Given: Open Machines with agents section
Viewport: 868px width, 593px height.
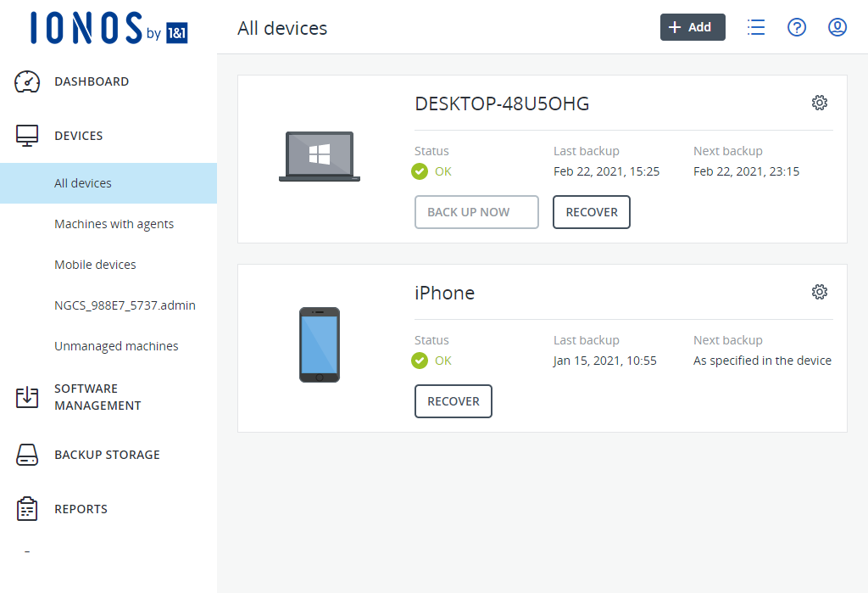Looking at the screenshot, I should (x=114, y=224).
